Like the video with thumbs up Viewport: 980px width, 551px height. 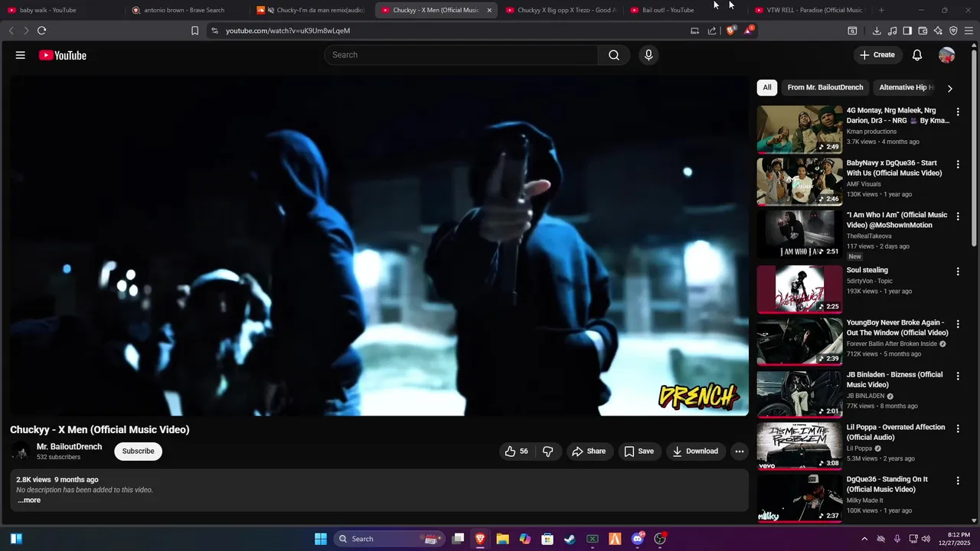pos(517,452)
